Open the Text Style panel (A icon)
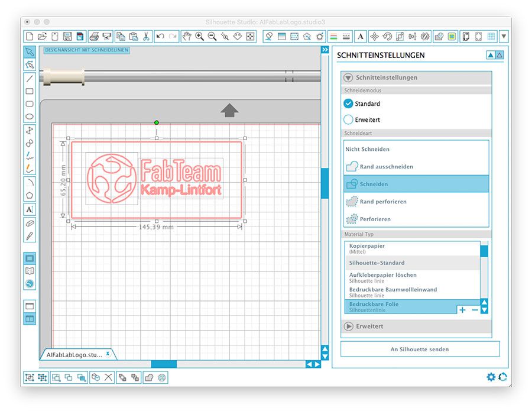Screen dimensions: 532x411 361,36
